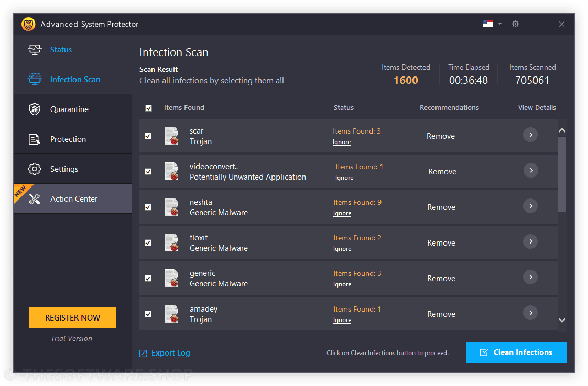
Task: Click the REGISTER NOW button
Action: [72, 317]
